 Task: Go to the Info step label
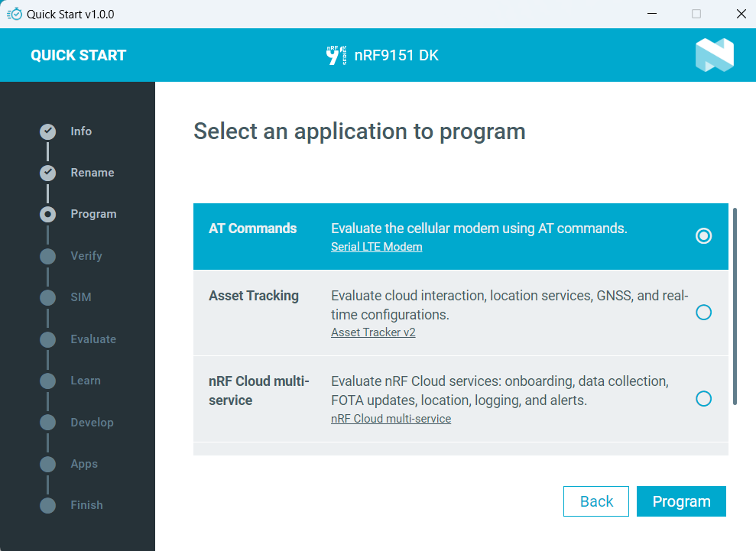(x=81, y=131)
